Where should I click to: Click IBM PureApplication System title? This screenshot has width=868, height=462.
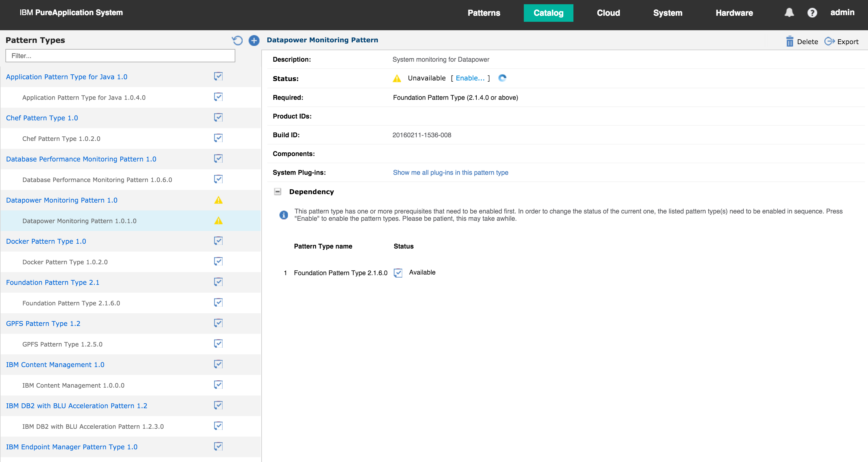[71, 12]
